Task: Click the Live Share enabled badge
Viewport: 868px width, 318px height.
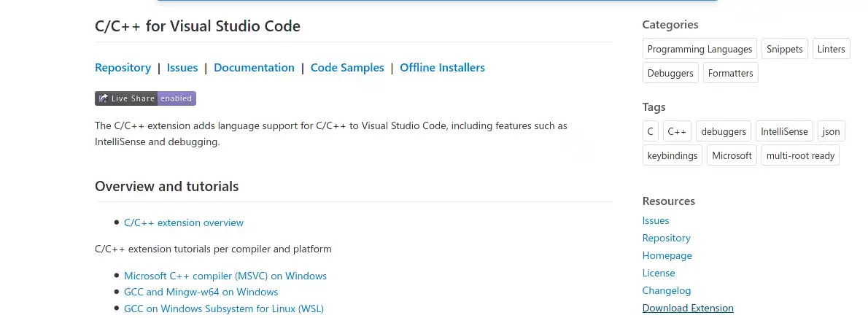Action: [145, 98]
